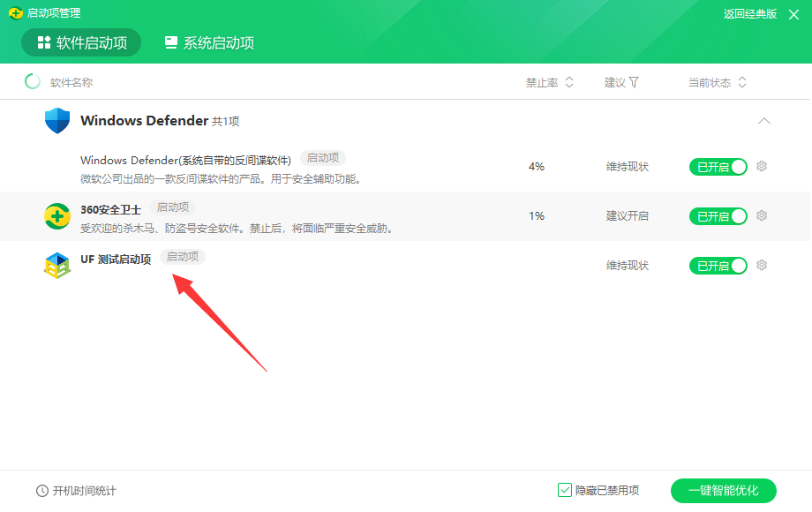Collapse the Windows Defender group
The width and height of the screenshot is (812, 512).
tap(763, 121)
